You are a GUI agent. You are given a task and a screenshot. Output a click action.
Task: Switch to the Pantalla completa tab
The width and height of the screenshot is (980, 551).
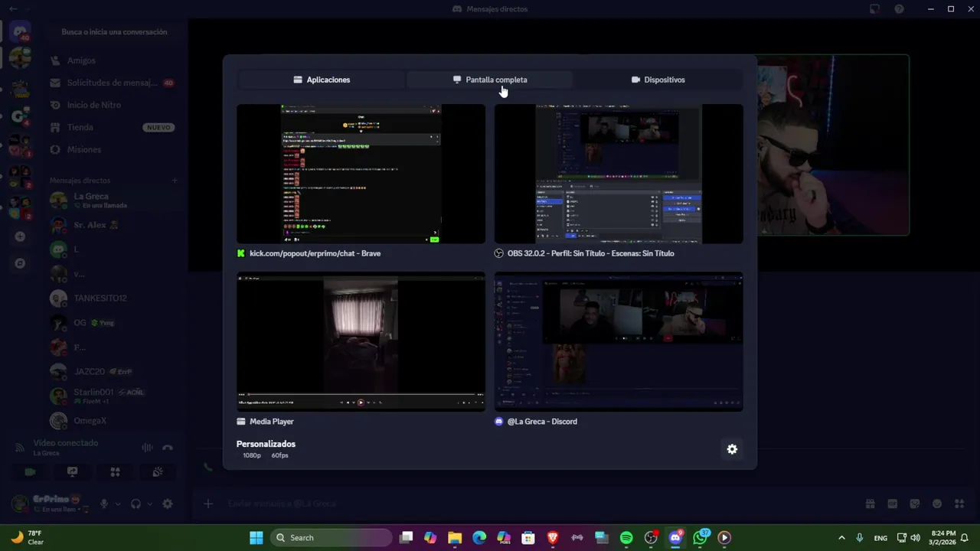tap(489, 80)
